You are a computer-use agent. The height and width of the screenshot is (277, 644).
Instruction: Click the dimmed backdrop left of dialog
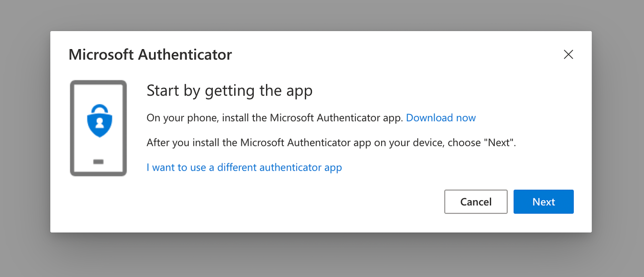[25, 138]
